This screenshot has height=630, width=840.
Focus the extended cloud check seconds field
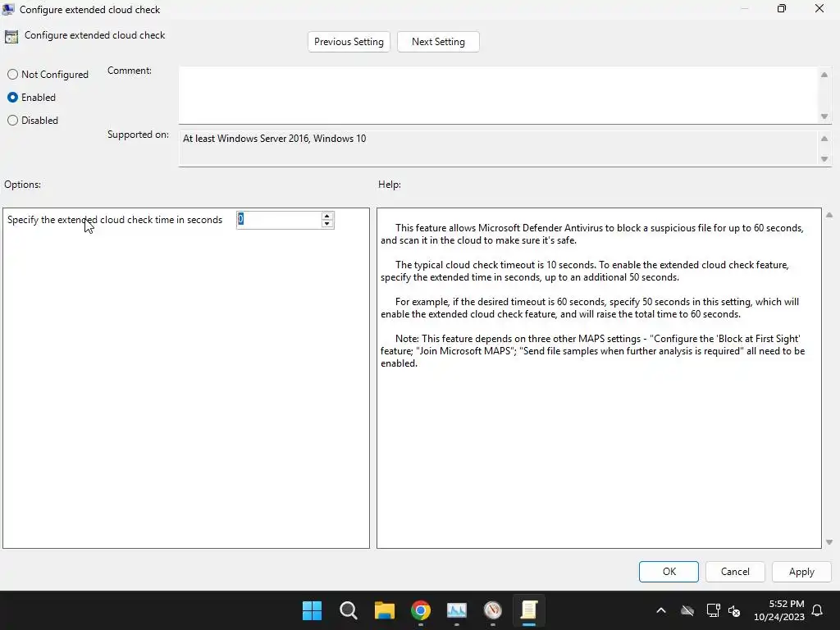(x=279, y=220)
